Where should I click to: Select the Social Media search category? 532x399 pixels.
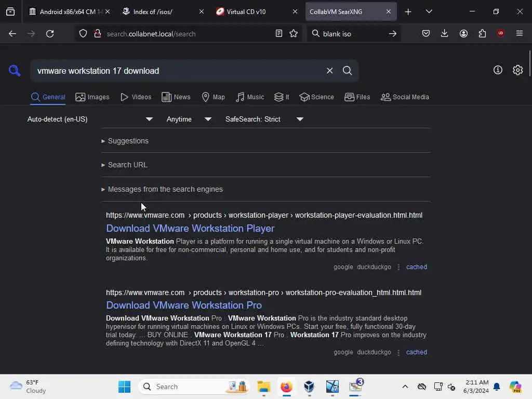(405, 97)
